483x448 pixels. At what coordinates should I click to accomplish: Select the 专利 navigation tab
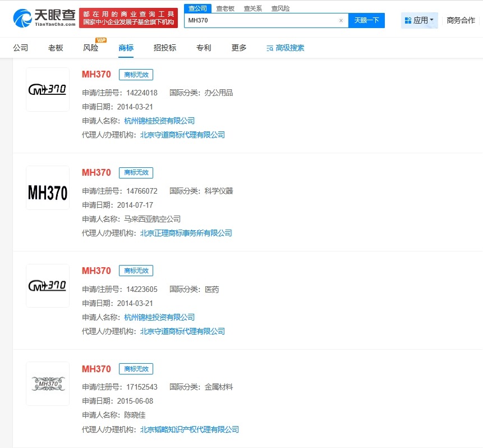[x=204, y=48]
